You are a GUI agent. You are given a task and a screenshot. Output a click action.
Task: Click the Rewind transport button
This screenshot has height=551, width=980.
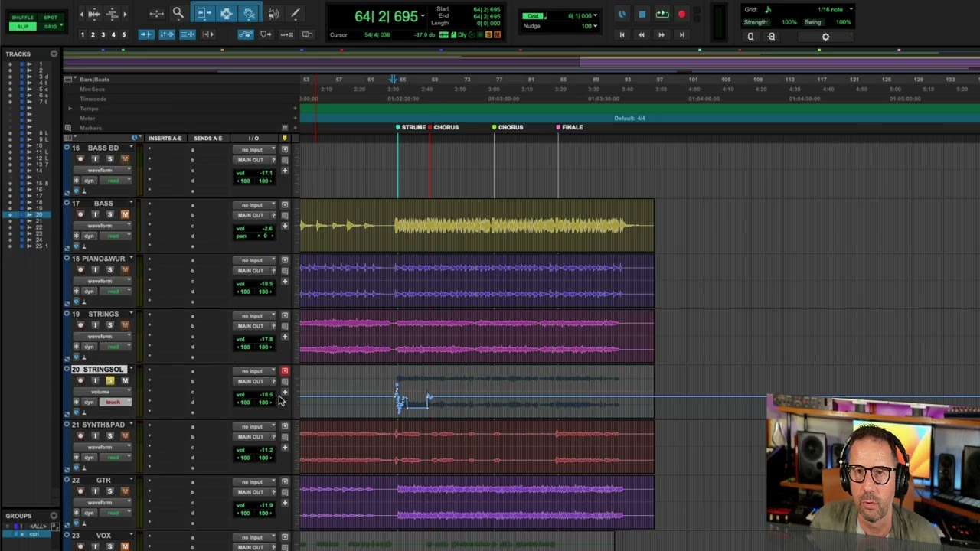642,34
